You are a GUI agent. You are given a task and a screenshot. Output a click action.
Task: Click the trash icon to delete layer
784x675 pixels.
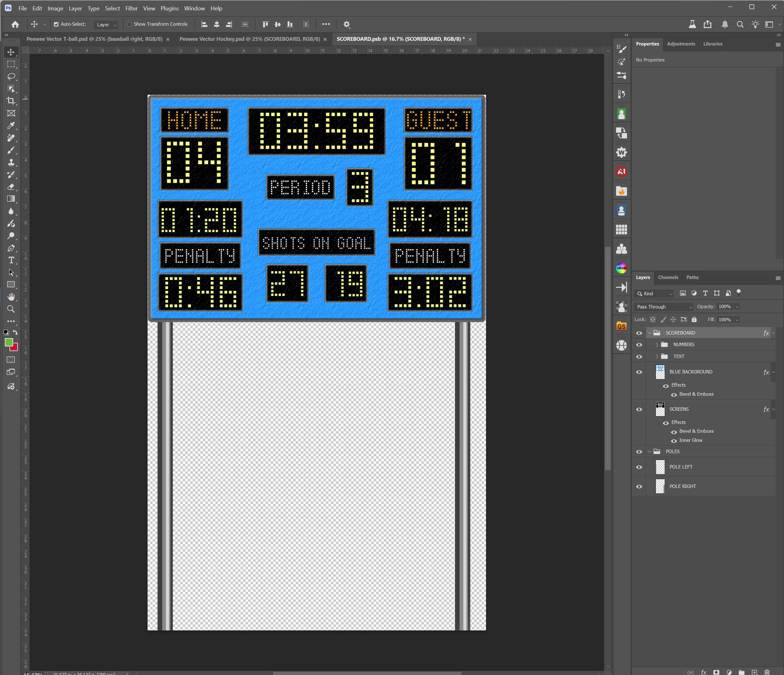(x=767, y=672)
